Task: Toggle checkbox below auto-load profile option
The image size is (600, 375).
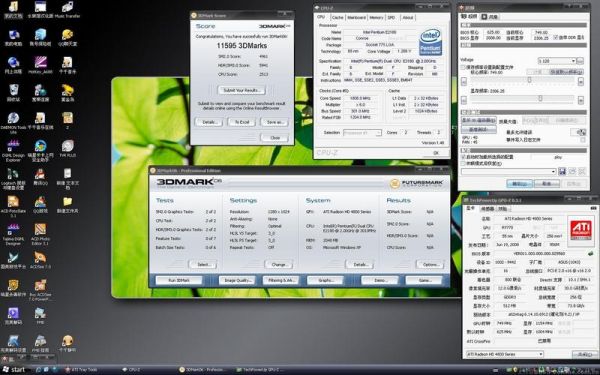Action: (463, 163)
